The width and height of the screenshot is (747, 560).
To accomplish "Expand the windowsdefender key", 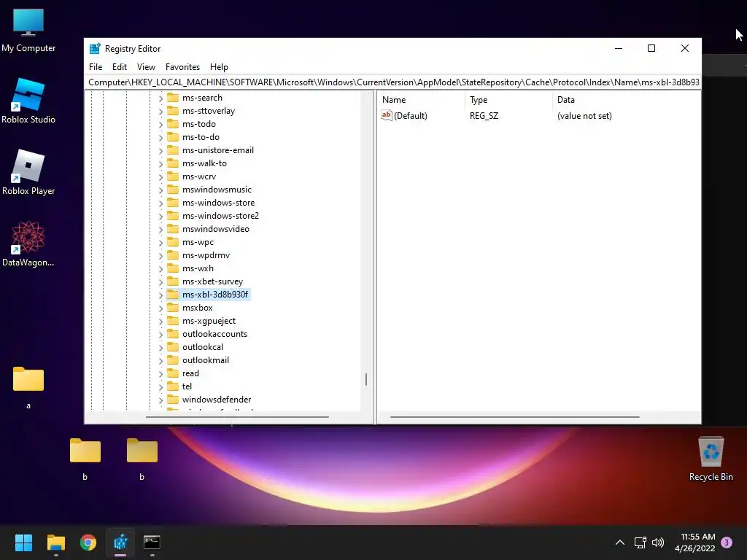I will coord(160,400).
